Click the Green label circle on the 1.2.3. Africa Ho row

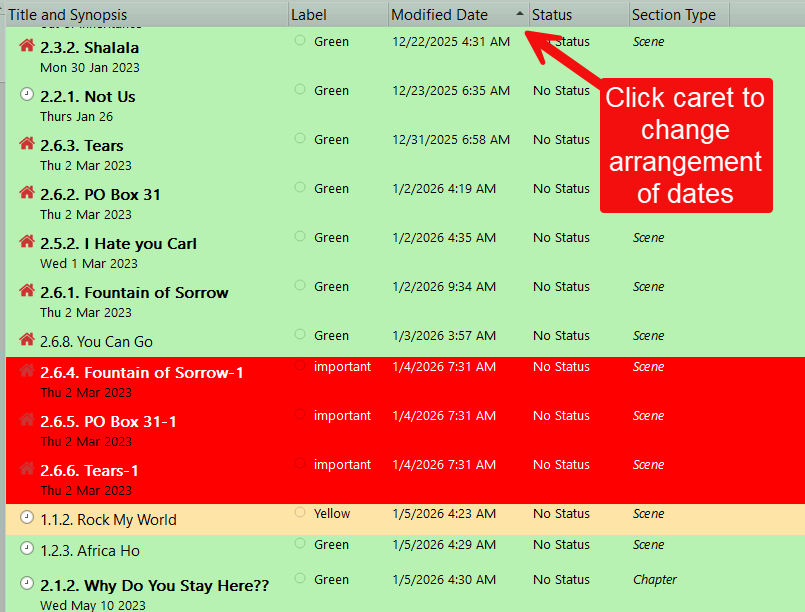(300, 544)
